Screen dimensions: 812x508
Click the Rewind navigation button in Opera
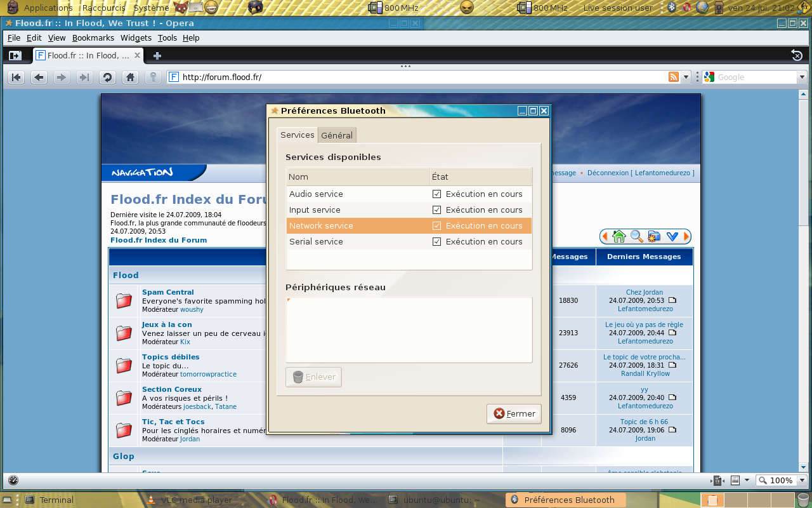16,77
